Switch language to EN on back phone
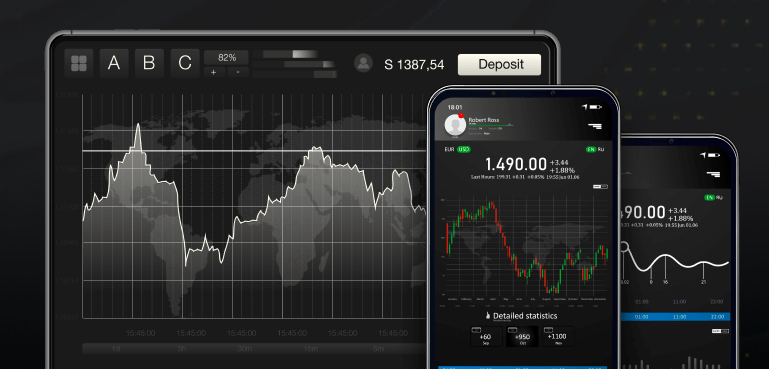 coord(709,197)
